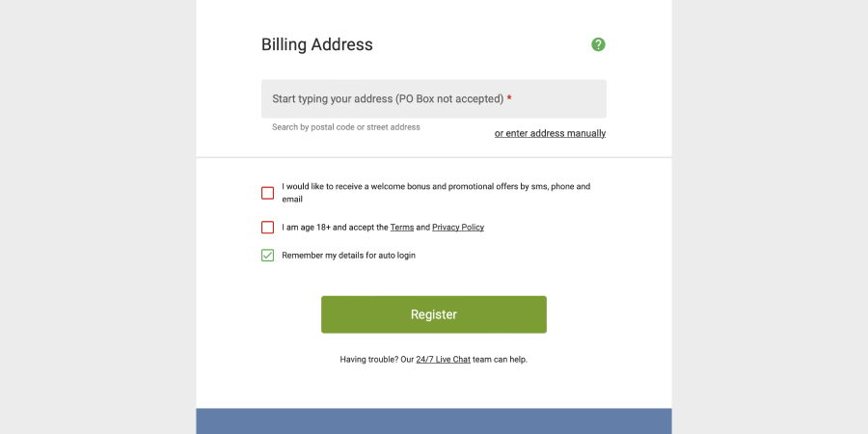The image size is (868, 434).
Task: Click the 'Having trouble?' help text
Action: (368, 360)
